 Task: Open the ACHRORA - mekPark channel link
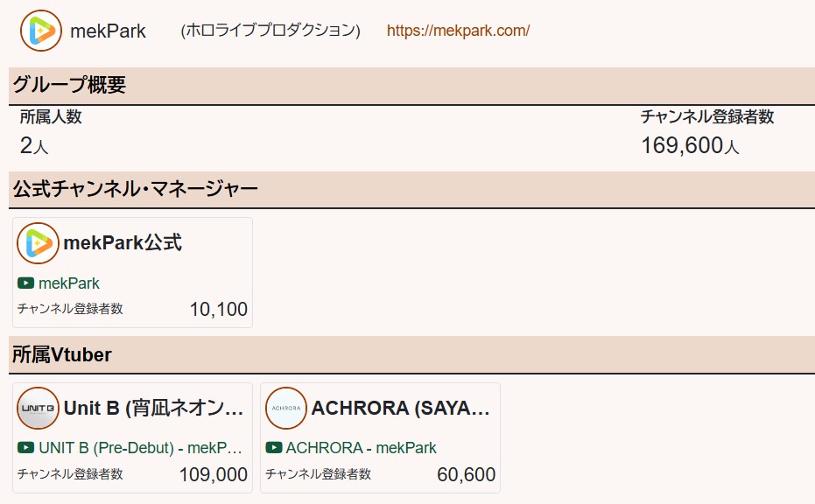point(362,447)
